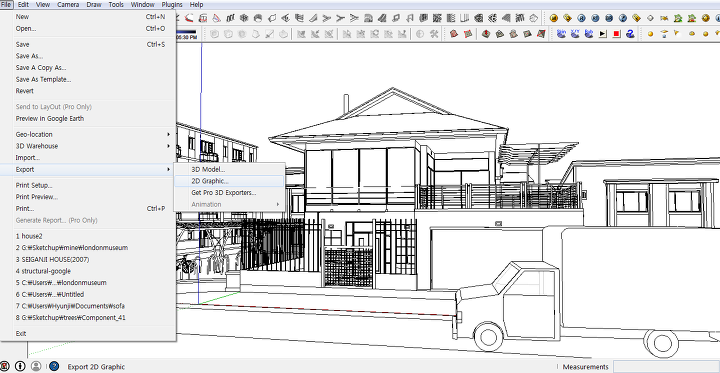Click the red stop square toolbar icon

[617, 34]
